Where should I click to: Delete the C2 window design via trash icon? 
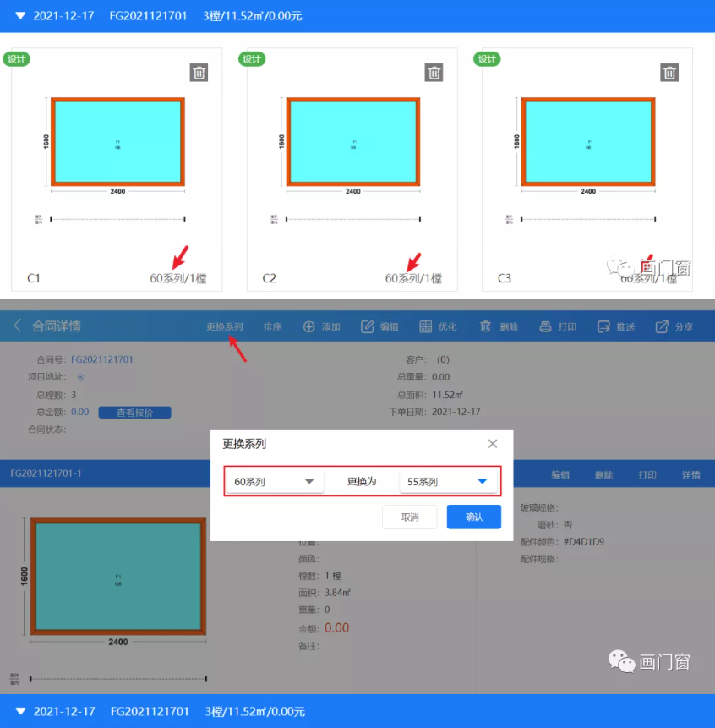(x=434, y=73)
